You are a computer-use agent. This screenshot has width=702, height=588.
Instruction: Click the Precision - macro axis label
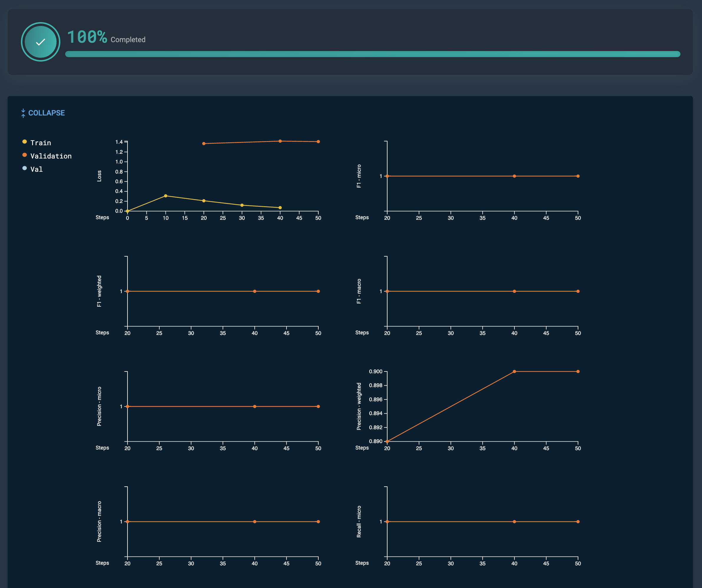click(99, 522)
